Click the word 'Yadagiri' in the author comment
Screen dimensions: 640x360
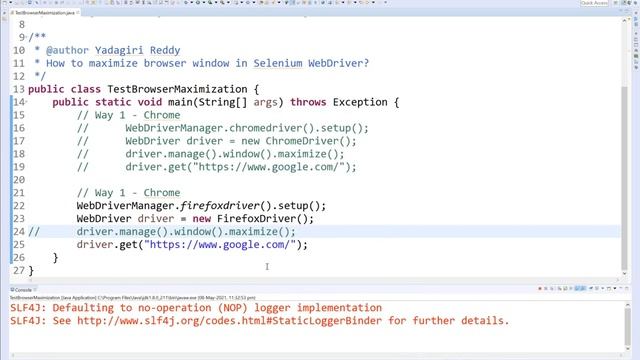[119, 50]
